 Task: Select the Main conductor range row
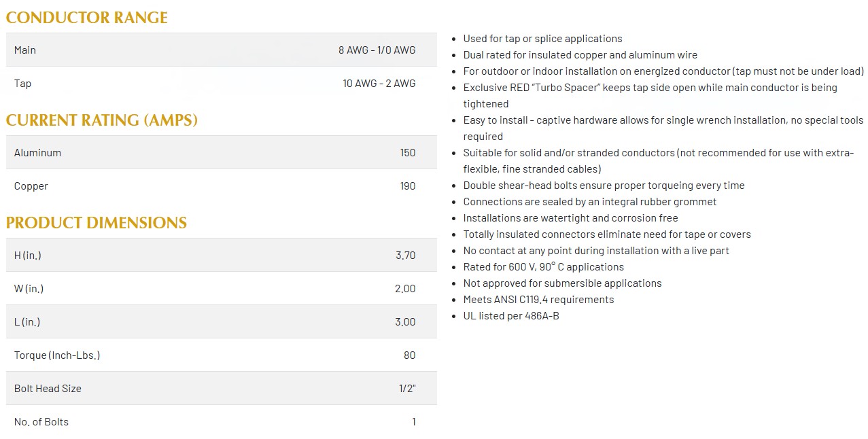222,50
